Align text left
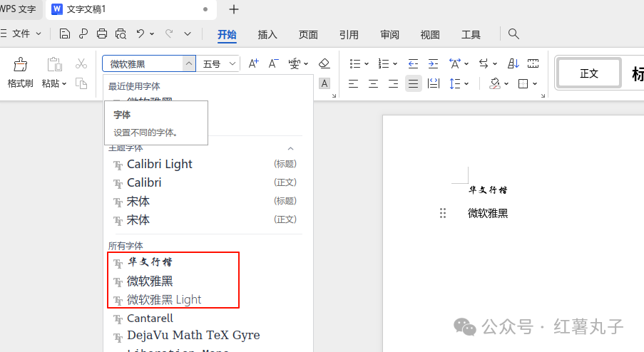644x352 pixels. pyautogui.click(x=353, y=83)
